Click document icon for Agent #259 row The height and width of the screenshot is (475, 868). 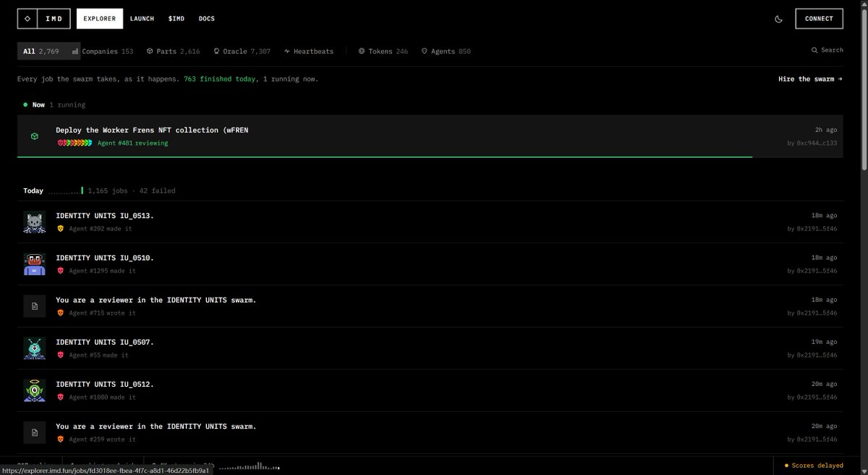point(34,432)
